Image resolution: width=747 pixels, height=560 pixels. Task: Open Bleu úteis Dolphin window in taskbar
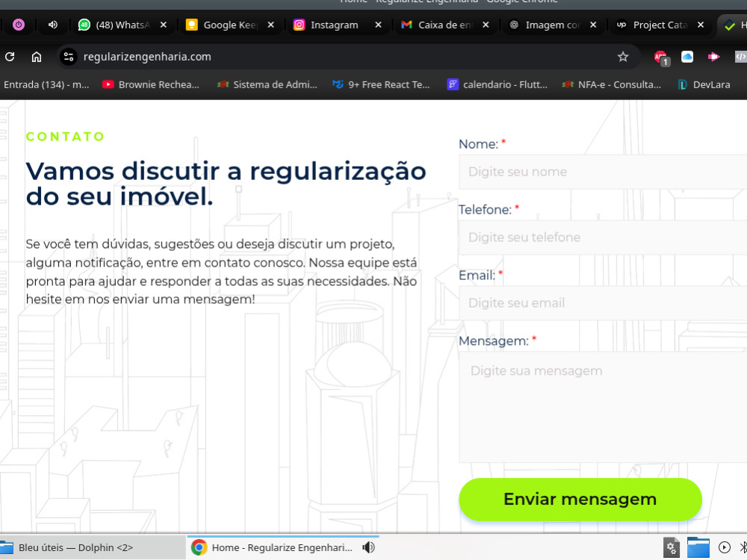(91, 547)
